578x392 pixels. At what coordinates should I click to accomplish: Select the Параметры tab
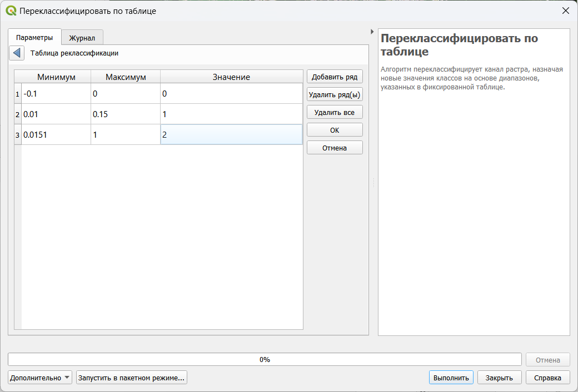(x=34, y=38)
